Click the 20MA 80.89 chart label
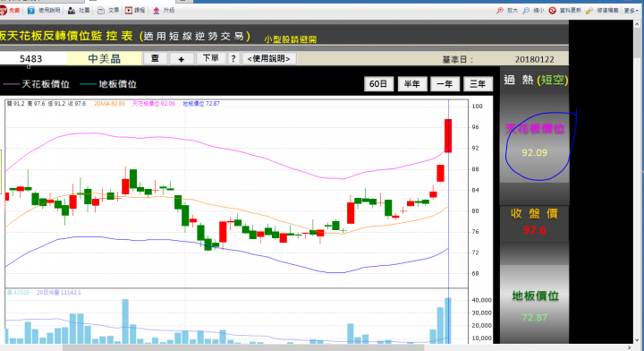Image resolution: width=644 pixels, height=351 pixels. point(110,104)
